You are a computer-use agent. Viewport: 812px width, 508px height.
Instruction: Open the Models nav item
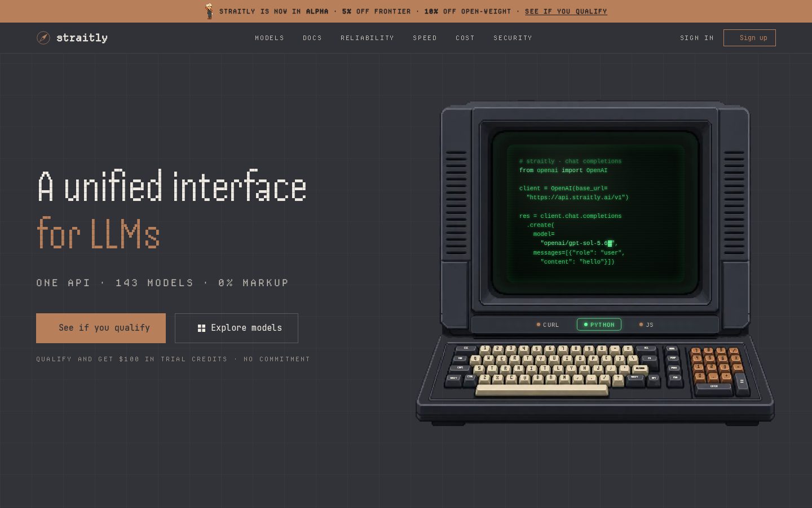[x=270, y=38]
